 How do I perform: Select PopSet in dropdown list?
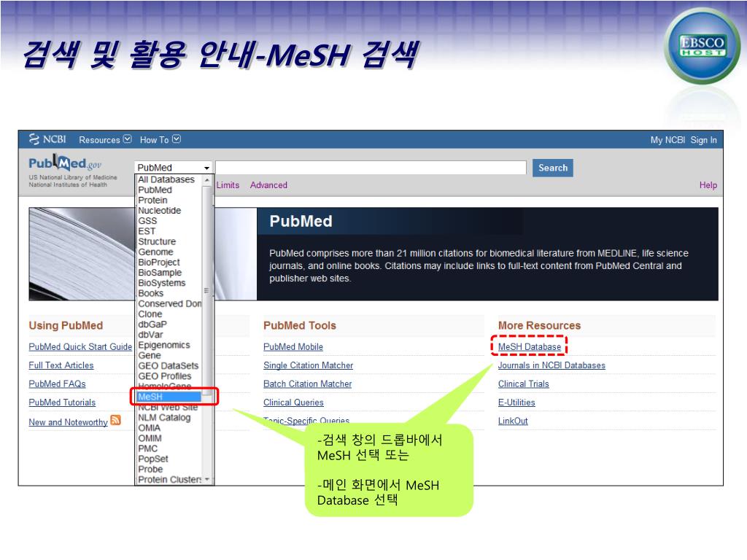[x=153, y=459]
